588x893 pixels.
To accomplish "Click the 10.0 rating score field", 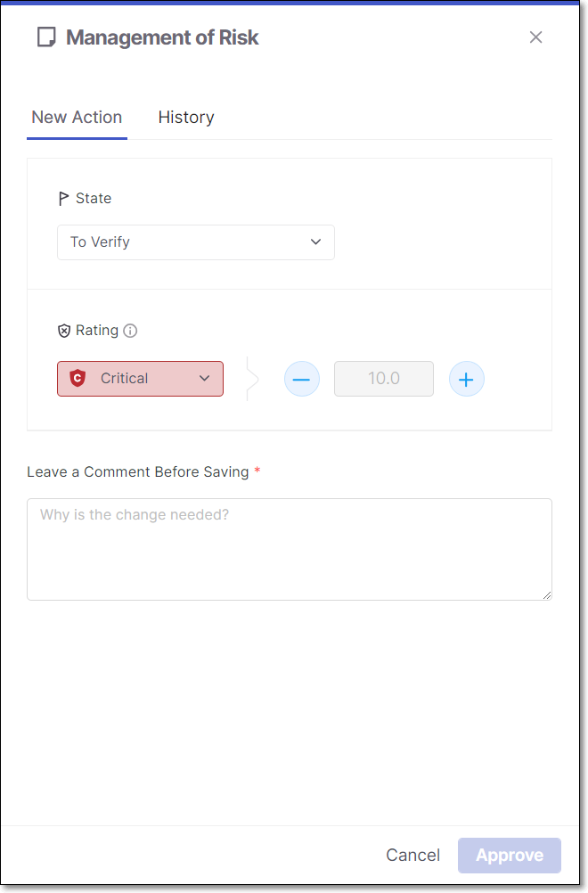I will pos(384,379).
